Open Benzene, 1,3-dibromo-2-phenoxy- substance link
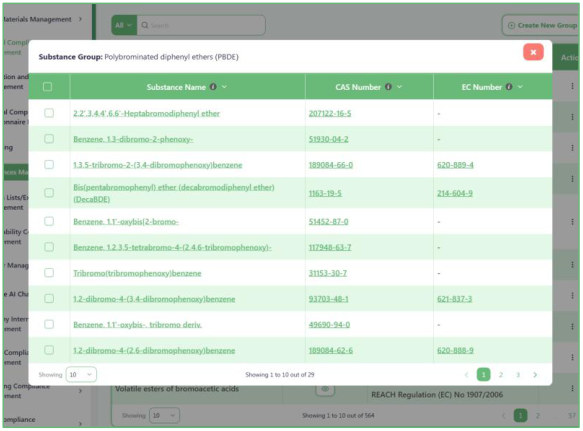 [133, 139]
